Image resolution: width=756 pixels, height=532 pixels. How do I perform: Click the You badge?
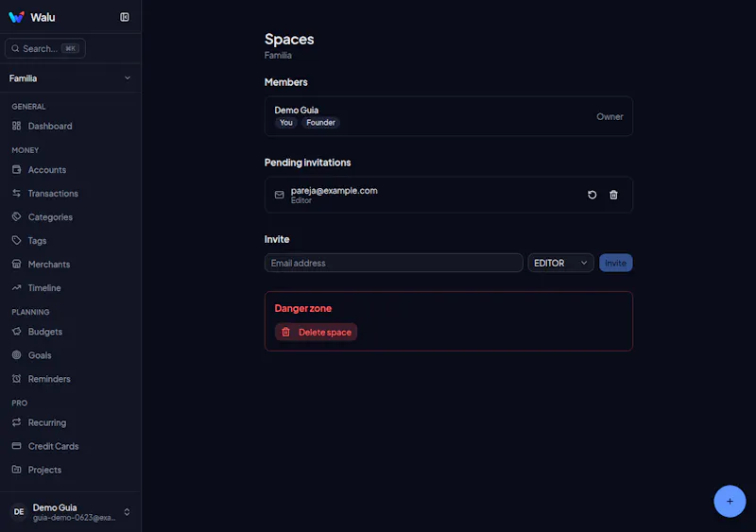286,123
